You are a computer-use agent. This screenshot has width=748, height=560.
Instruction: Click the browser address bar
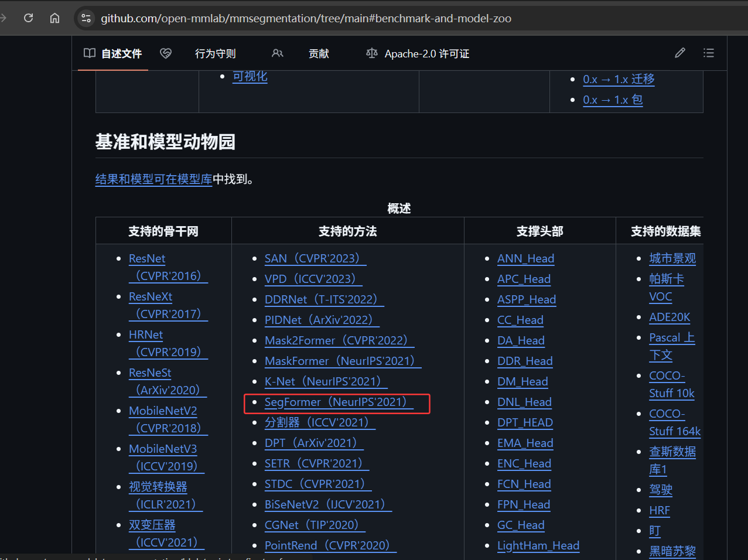tap(305, 18)
